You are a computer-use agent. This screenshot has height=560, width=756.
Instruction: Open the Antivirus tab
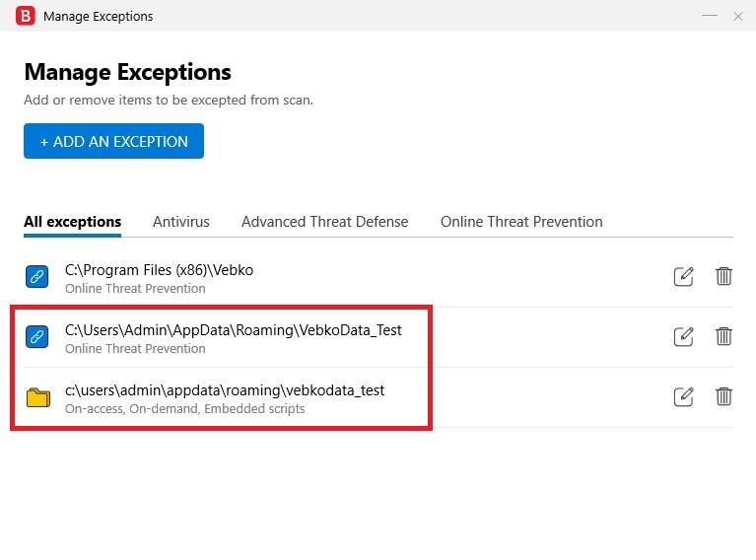(180, 222)
